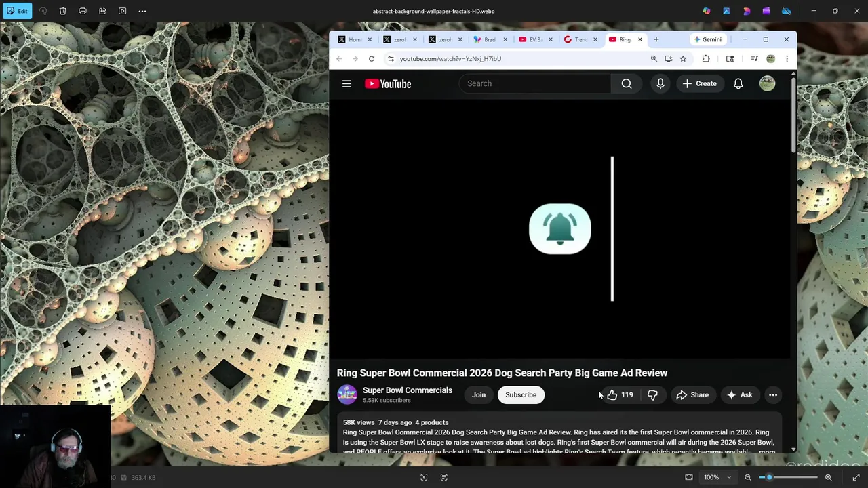868x488 pixels.
Task: Reload the YouTube page
Action: [372, 59]
